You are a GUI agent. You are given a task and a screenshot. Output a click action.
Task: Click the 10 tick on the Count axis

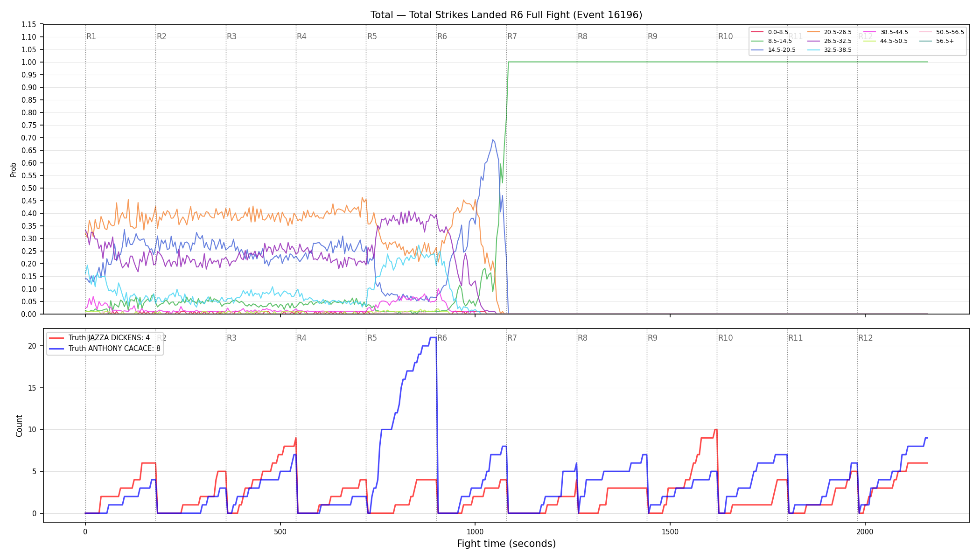point(32,429)
